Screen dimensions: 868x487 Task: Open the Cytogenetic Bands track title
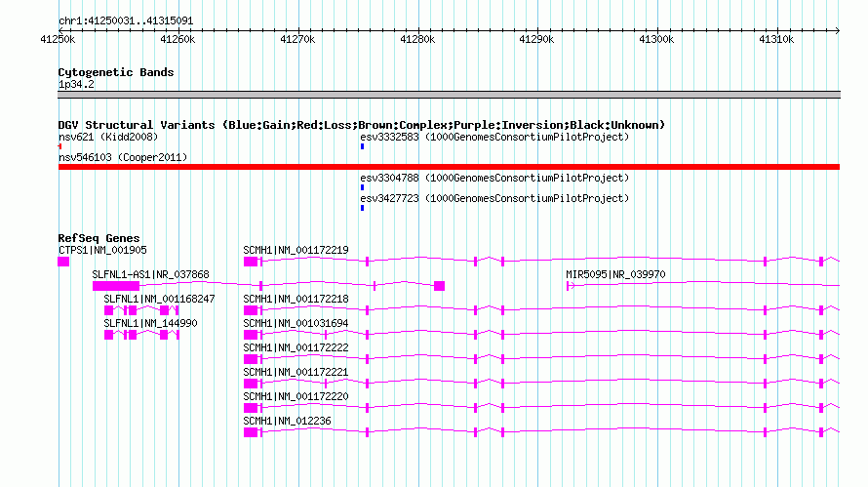click(x=116, y=72)
